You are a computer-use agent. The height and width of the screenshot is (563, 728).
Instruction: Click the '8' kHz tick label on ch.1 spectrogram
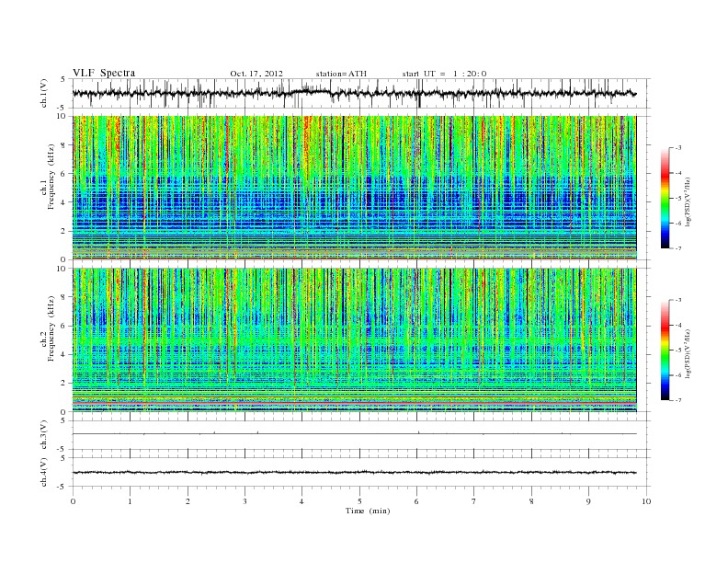[64, 145]
